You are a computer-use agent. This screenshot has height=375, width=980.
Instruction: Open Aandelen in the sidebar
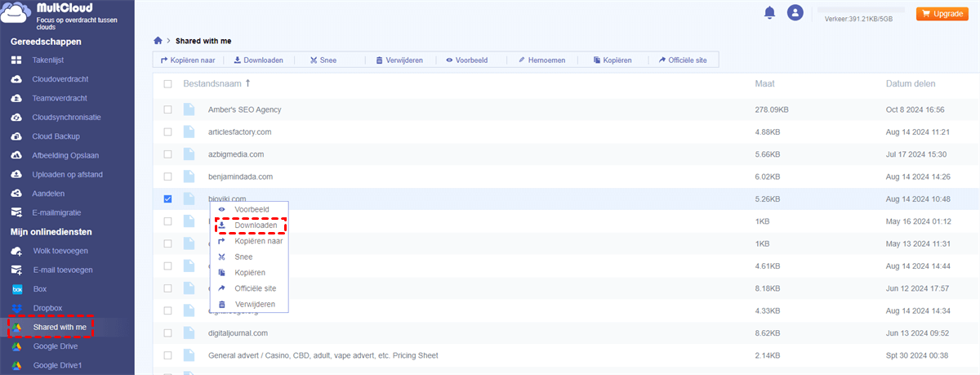coord(48,194)
